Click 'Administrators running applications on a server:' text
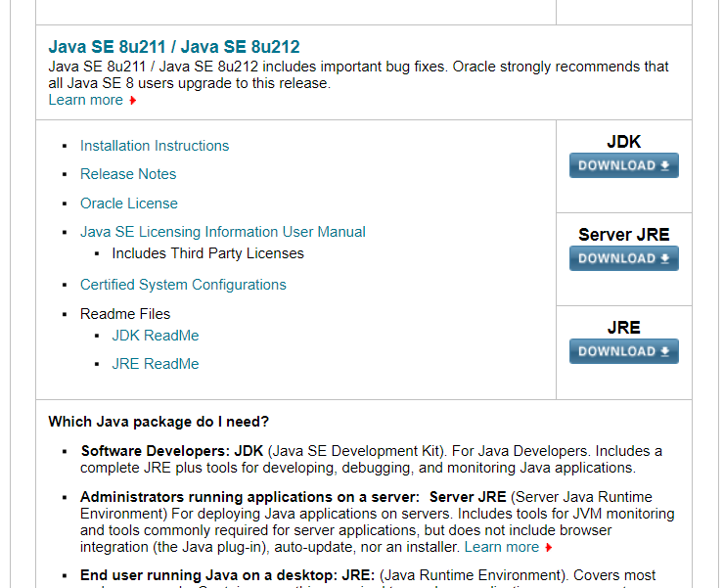Image resolution: width=724 pixels, height=588 pixels. point(249,497)
